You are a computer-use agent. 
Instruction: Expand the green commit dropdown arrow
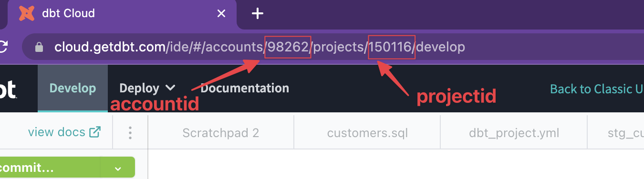[118, 169]
